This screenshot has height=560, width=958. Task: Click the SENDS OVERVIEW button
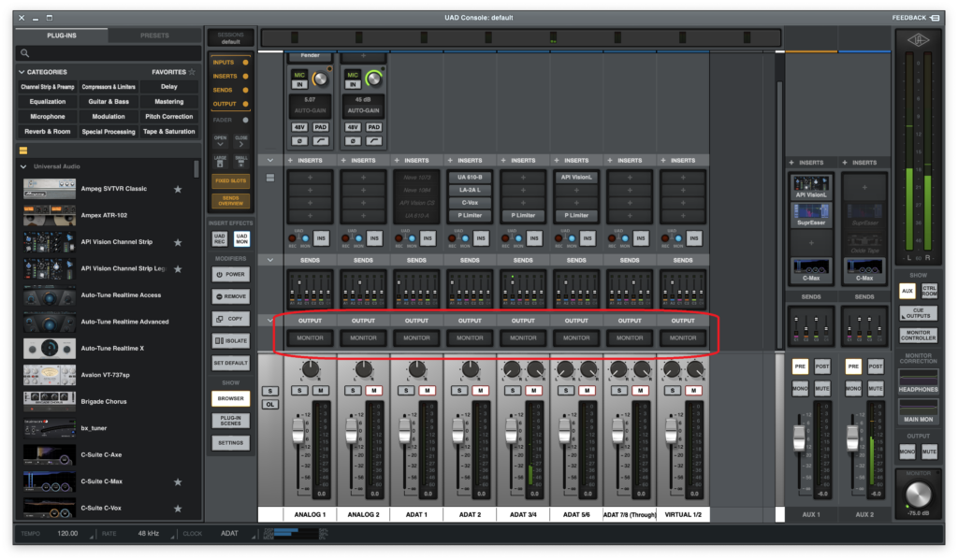(x=230, y=201)
